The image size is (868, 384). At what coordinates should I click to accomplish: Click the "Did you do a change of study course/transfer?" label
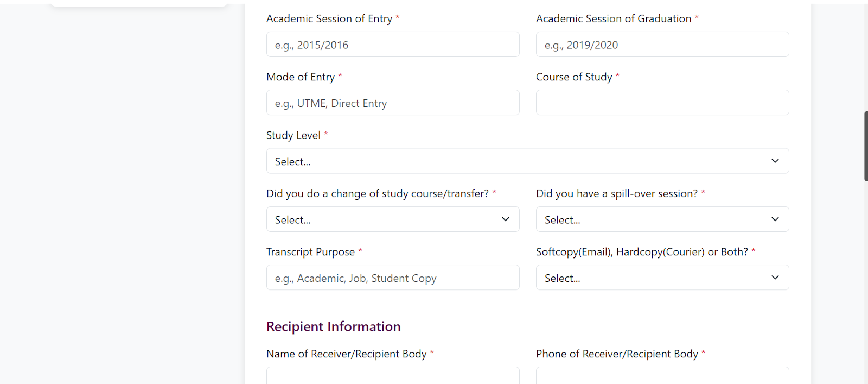[x=377, y=194]
